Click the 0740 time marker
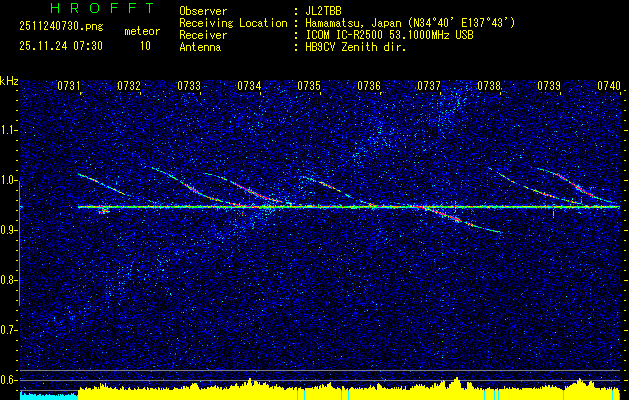Viewport: 629px width, 400px height. coord(608,87)
